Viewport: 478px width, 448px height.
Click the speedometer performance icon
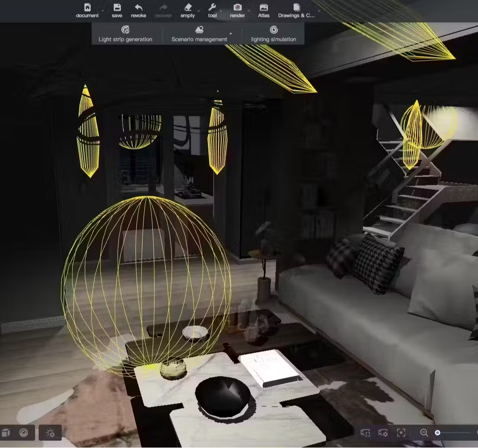(24, 432)
